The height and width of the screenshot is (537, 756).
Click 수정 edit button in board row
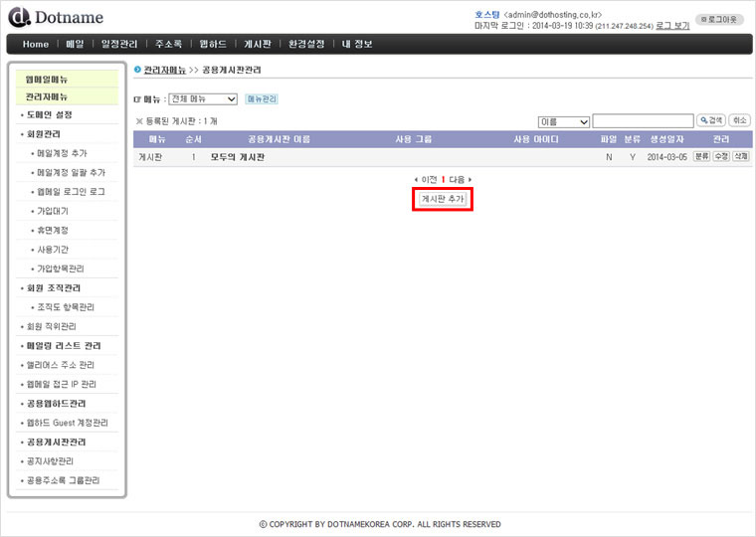pos(721,157)
